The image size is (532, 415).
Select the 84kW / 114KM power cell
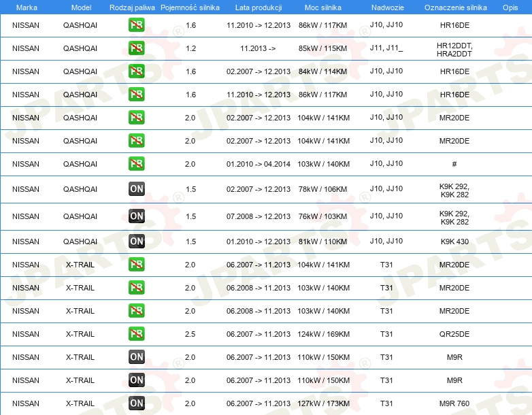pyautogui.click(x=323, y=71)
